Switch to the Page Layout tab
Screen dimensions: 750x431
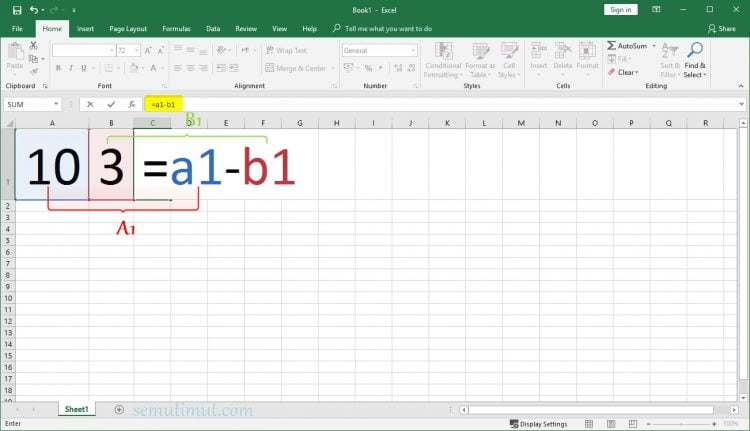128,29
